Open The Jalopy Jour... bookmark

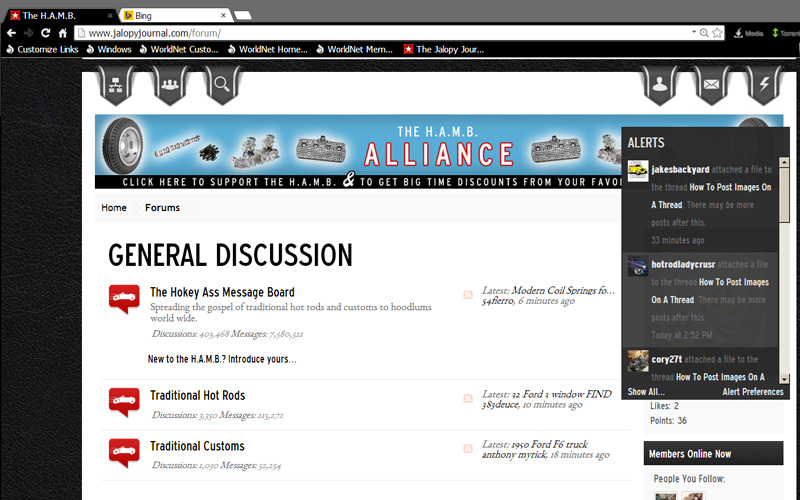[444, 49]
